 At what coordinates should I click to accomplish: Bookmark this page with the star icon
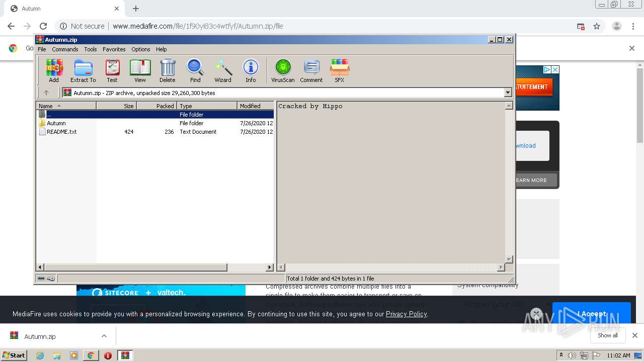pos(597,26)
